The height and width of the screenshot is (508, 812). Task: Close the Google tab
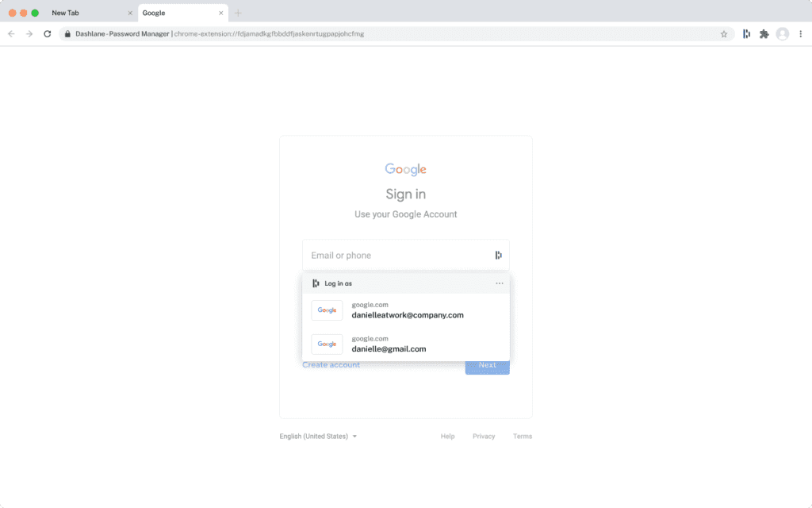(220, 13)
